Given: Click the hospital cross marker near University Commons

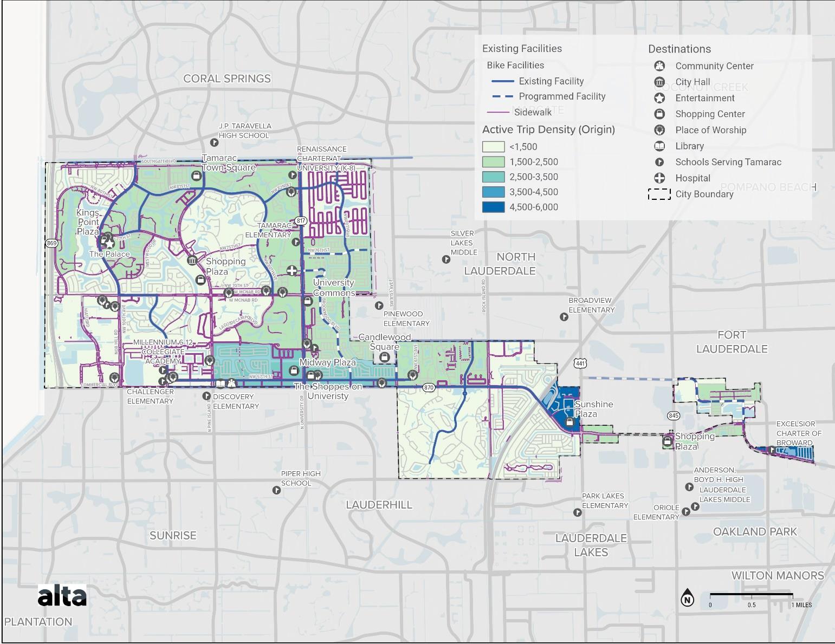Looking at the screenshot, I should [x=292, y=270].
